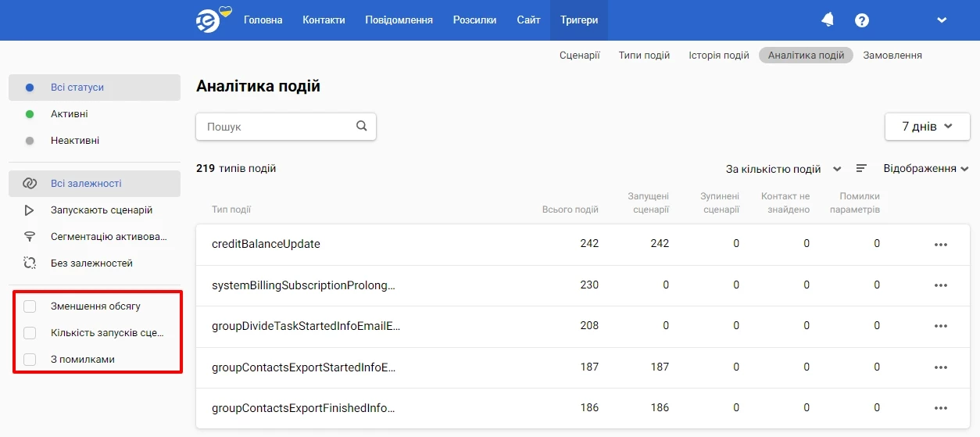Image resolution: width=980 pixels, height=437 pixels.
Task: Switch to the Типи подій tab
Action: pyautogui.click(x=644, y=56)
